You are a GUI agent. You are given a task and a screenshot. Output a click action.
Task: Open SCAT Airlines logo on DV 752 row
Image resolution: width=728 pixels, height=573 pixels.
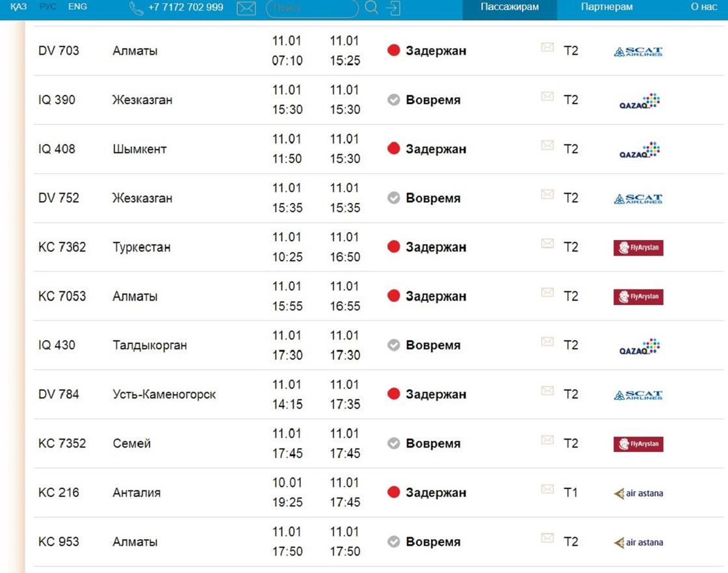tap(638, 199)
